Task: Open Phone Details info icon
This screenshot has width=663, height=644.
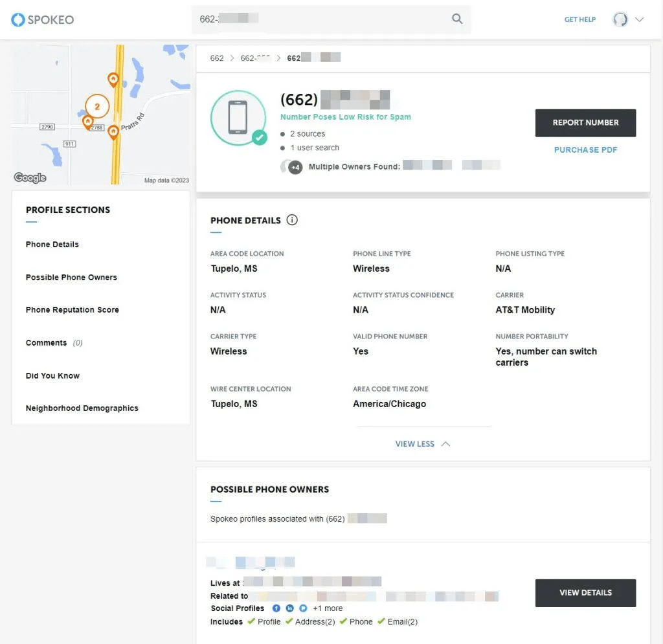Action: tap(292, 220)
